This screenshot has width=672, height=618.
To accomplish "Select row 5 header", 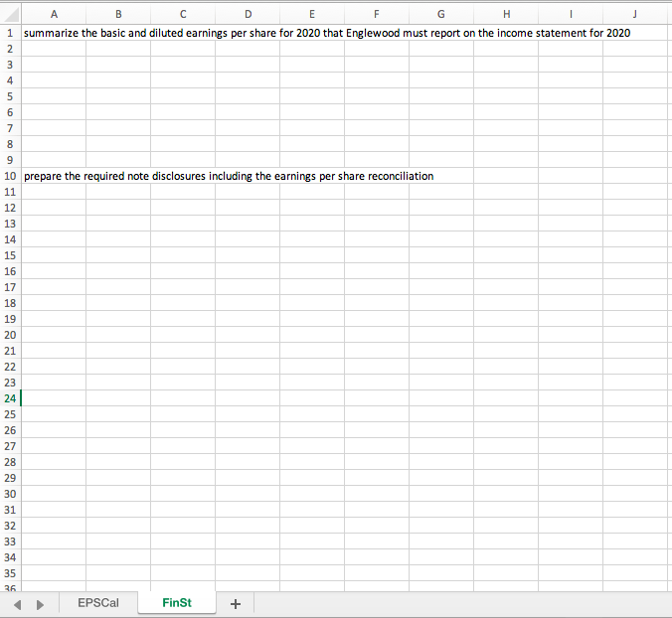I will 10,96.
